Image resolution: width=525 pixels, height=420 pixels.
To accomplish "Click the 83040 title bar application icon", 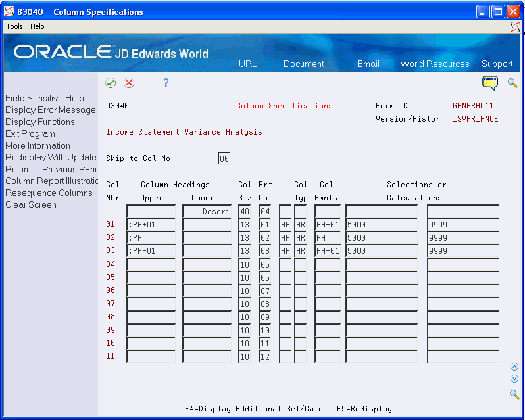I will (x=9, y=12).
